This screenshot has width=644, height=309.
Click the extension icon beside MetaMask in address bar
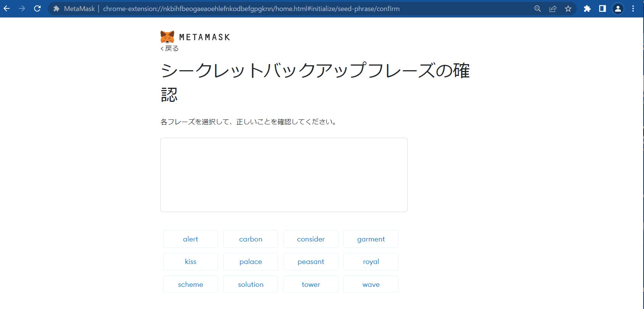[56, 8]
